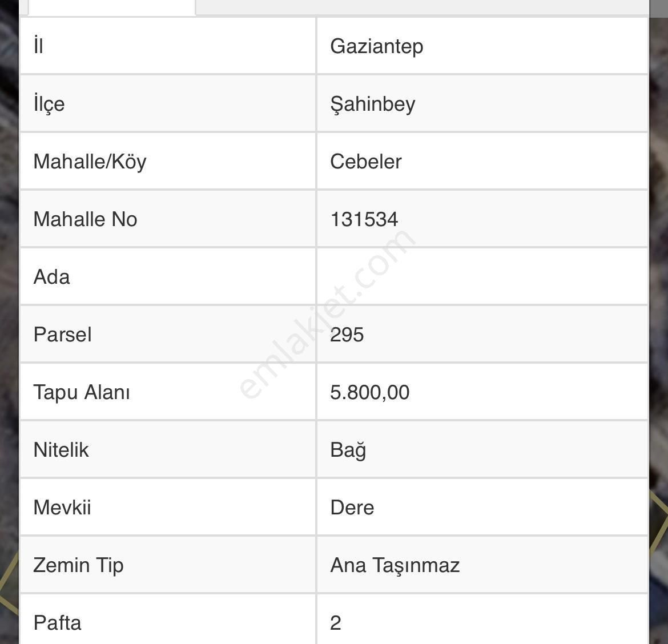Click the Şahinbey district value
This screenshot has width=668, height=644.
(373, 104)
